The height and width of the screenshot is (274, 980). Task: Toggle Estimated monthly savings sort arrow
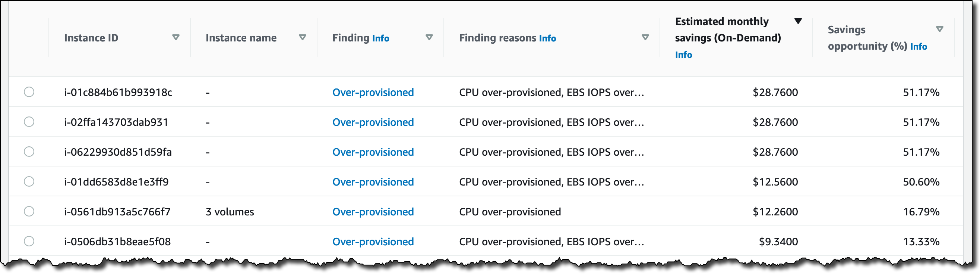click(798, 21)
